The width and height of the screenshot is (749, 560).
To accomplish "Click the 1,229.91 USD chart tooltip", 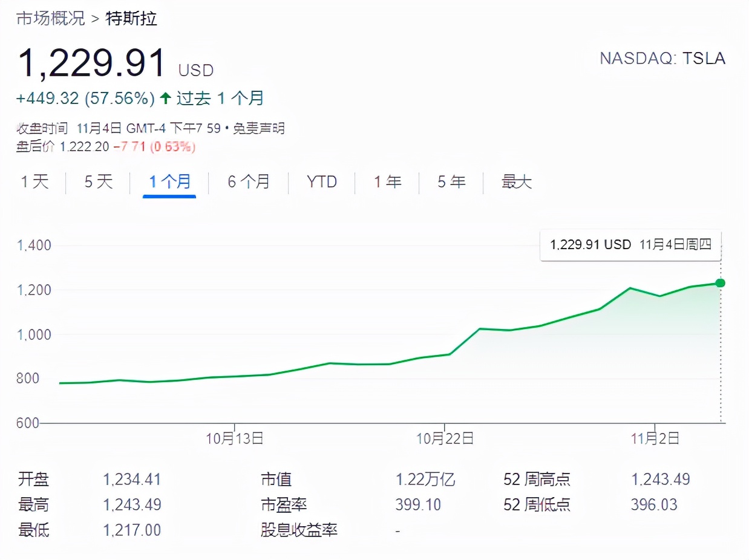I will tap(630, 245).
